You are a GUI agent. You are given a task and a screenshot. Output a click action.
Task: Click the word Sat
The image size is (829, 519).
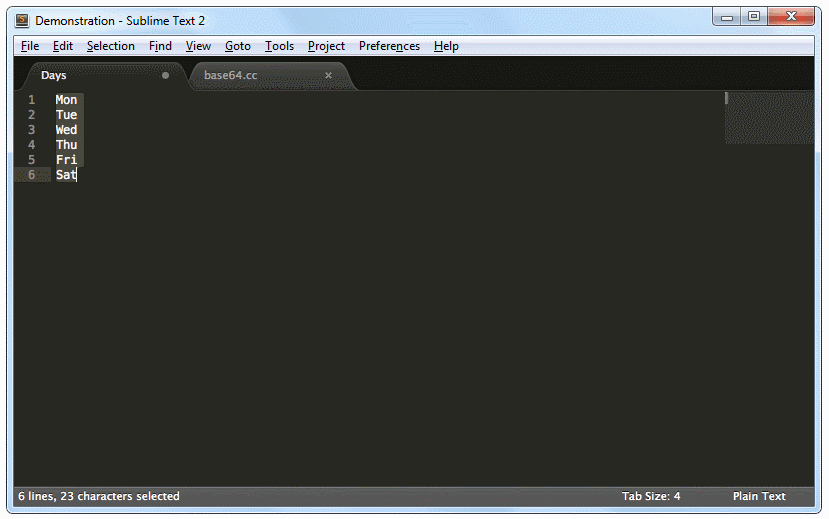click(67, 174)
